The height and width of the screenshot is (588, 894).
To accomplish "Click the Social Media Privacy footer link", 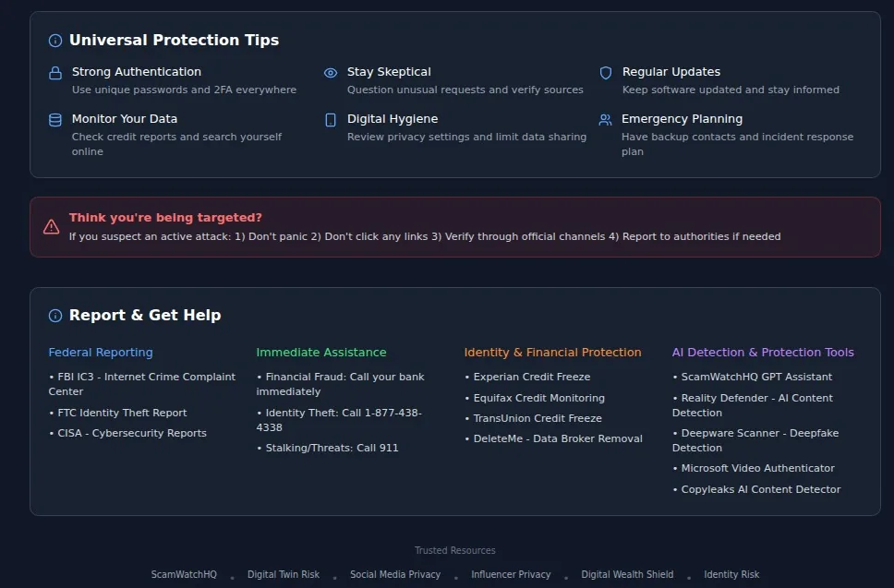I will coord(395,574).
